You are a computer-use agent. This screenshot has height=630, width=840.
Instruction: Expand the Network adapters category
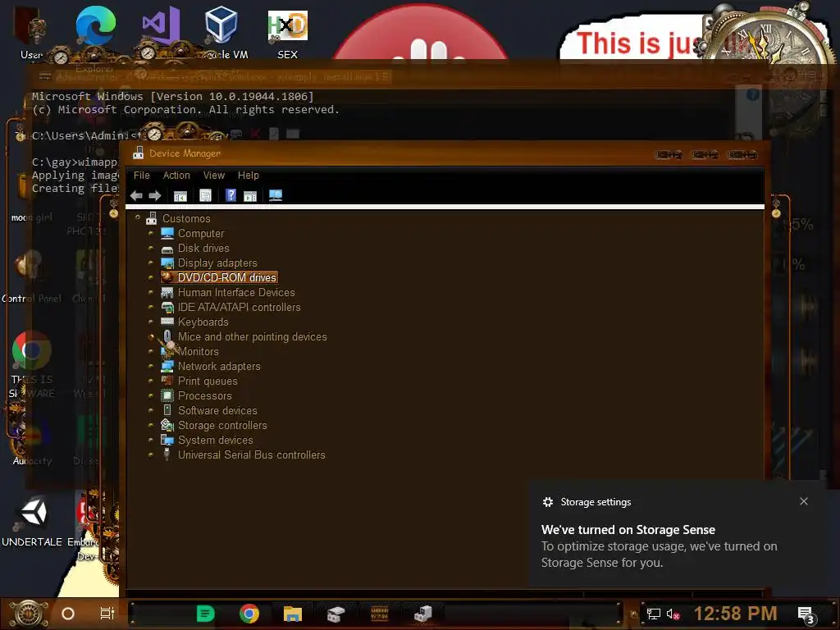(151, 366)
